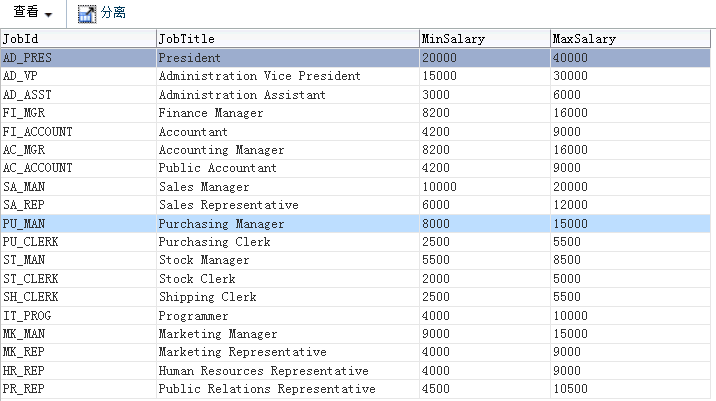This screenshot has height=401, width=716.
Task: Click the 分离 detach icon
Action: click(x=87, y=13)
